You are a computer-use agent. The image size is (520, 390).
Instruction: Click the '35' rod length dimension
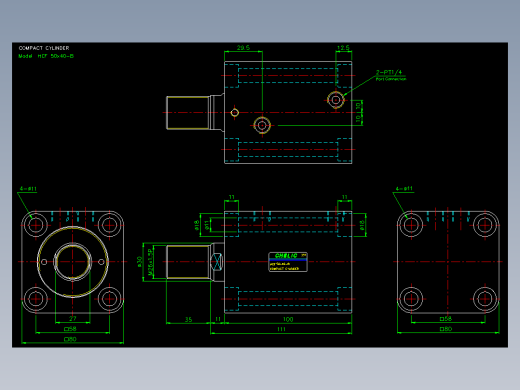pyautogui.click(x=188, y=319)
